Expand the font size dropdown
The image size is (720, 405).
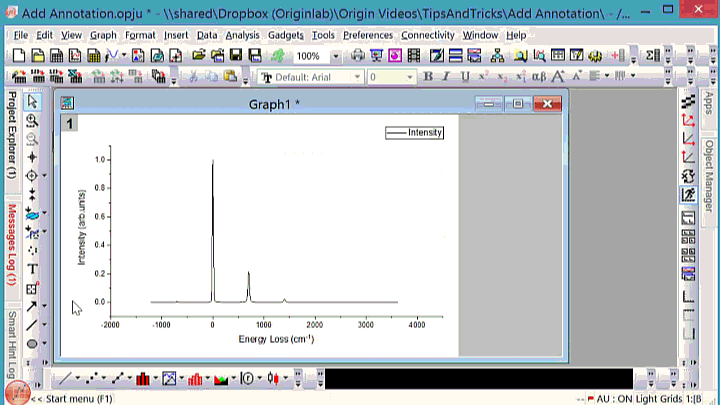pyautogui.click(x=408, y=77)
